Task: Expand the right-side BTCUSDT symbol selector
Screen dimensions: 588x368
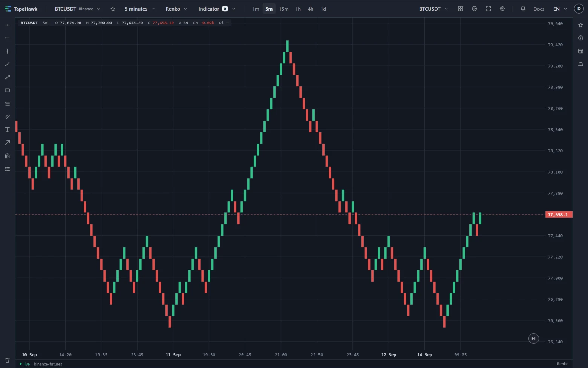Action: (x=433, y=9)
